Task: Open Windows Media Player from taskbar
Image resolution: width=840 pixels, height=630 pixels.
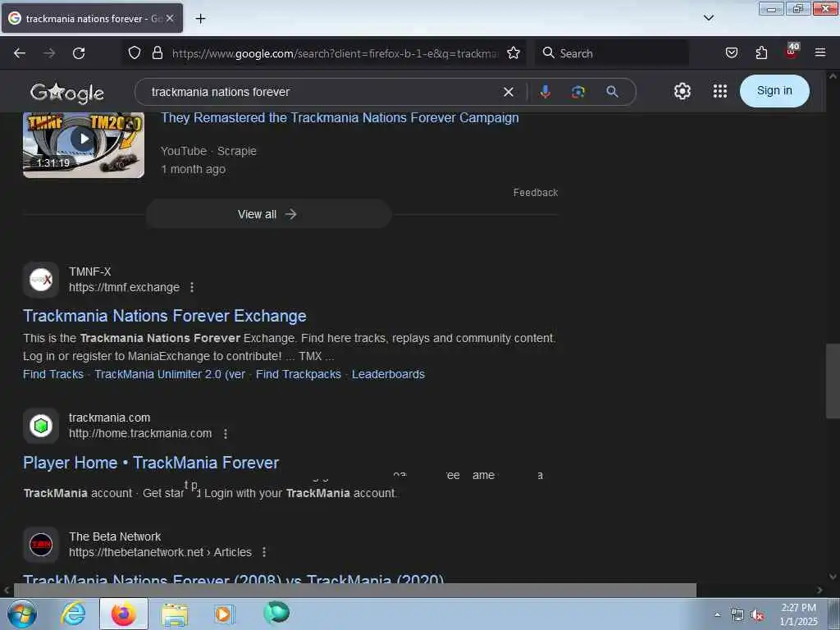Action: pyautogui.click(x=224, y=614)
